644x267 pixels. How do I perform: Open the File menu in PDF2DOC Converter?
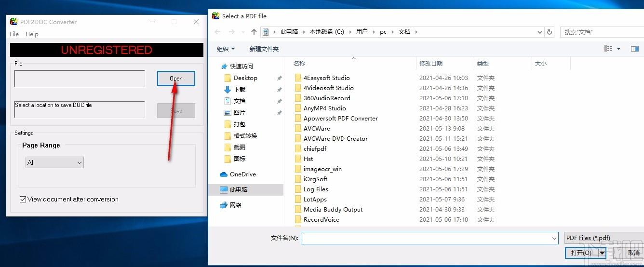[x=14, y=34]
